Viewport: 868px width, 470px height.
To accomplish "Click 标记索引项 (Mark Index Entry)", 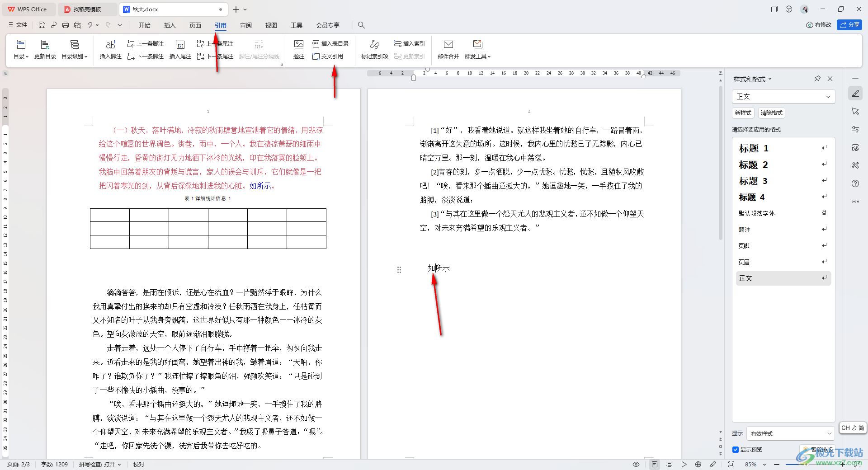I will click(x=375, y=50).
